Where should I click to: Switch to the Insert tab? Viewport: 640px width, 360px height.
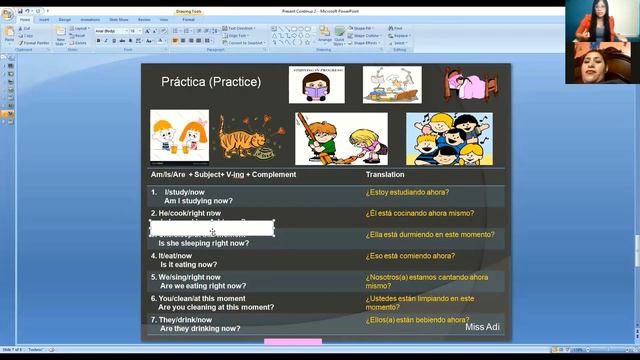click(x=44, y=20)
